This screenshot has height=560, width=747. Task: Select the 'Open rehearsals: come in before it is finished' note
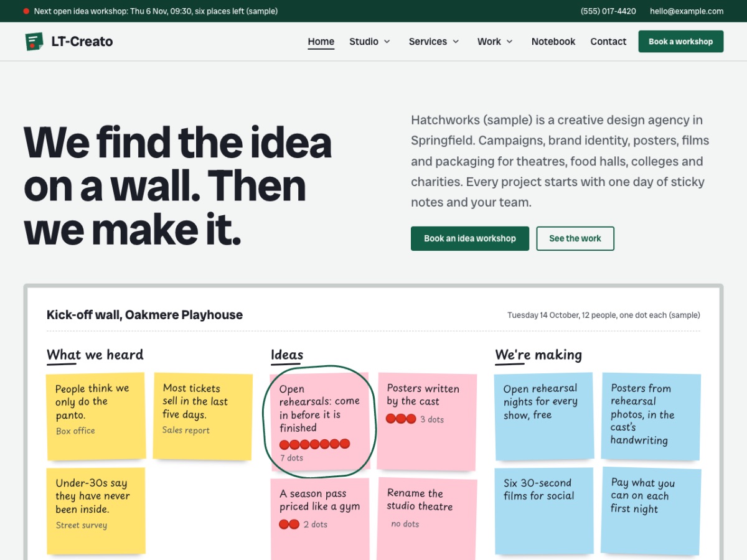(x=320, y=422)
